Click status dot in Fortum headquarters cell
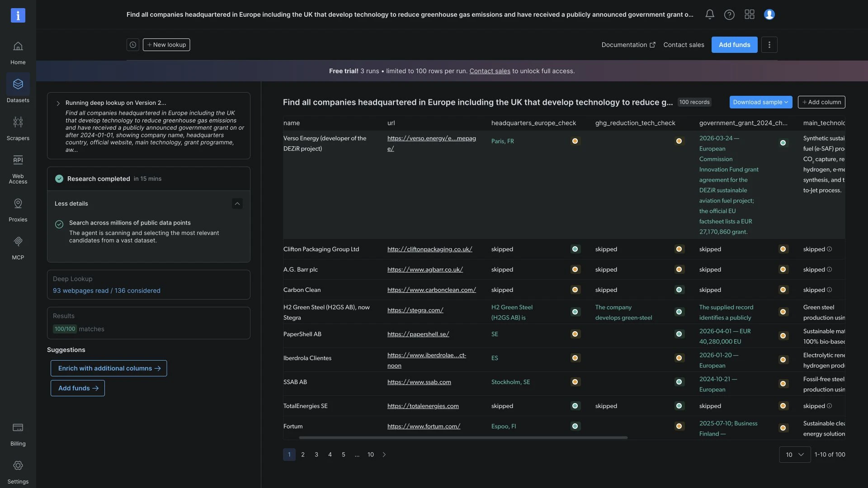The width and height of the screenshot is (868, 488). click(575, 426)
